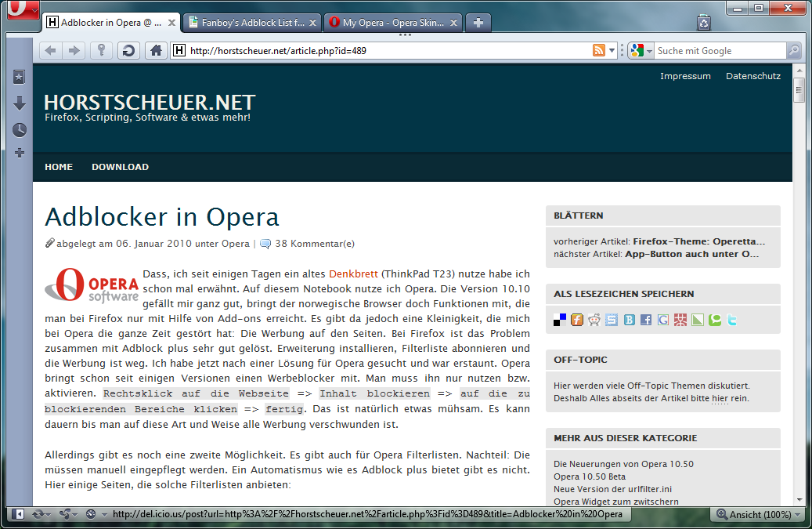Share the article on Reddit

pos(594,320)
